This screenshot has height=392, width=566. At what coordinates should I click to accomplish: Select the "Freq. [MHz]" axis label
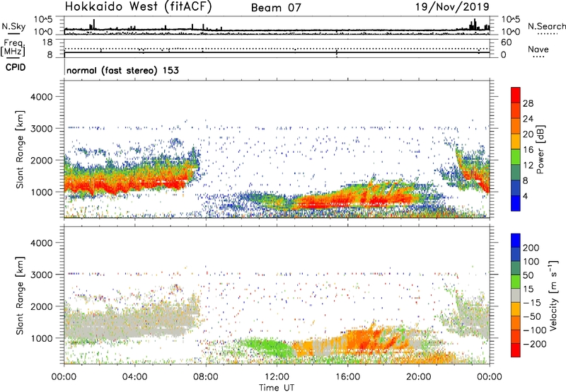(13, 48)
